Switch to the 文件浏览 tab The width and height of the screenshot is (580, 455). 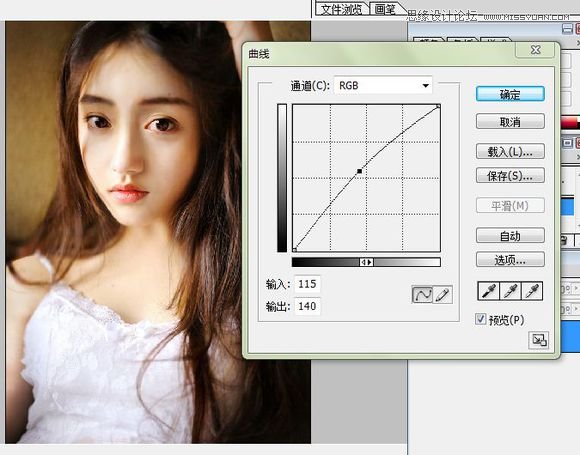pyautogui.click(x=341, y=9)
